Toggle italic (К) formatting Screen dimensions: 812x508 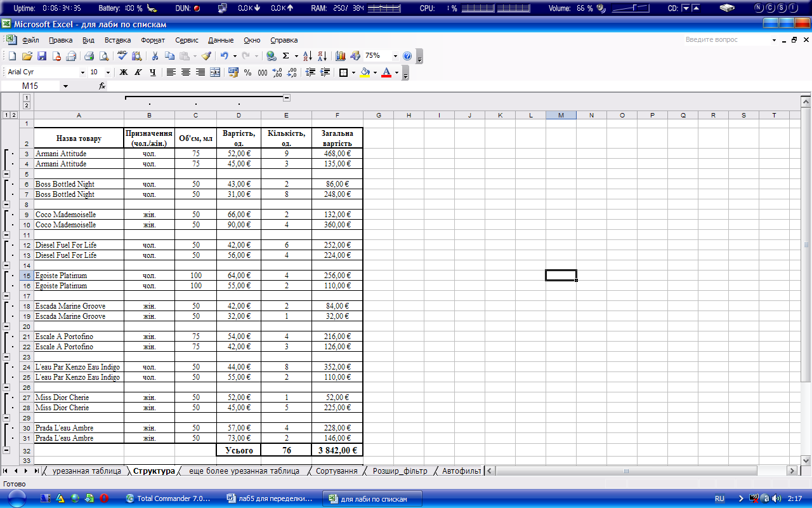coord(138,72)
